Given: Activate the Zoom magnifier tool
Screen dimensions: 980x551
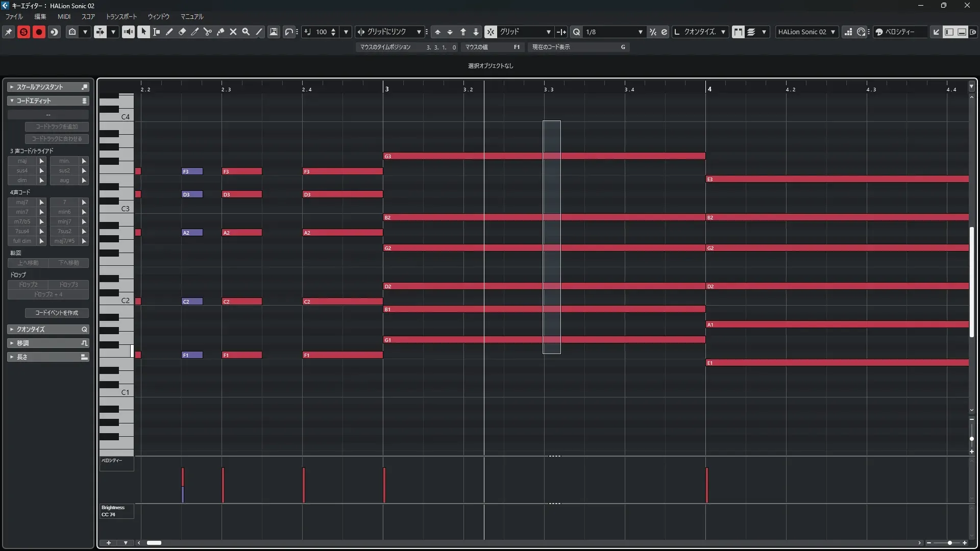Looking at the screenshot, I should click(x=246, y=32).
